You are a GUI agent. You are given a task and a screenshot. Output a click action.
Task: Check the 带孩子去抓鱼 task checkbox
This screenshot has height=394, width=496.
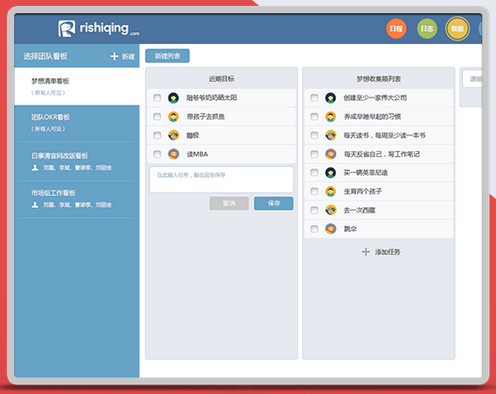[157, 116]
